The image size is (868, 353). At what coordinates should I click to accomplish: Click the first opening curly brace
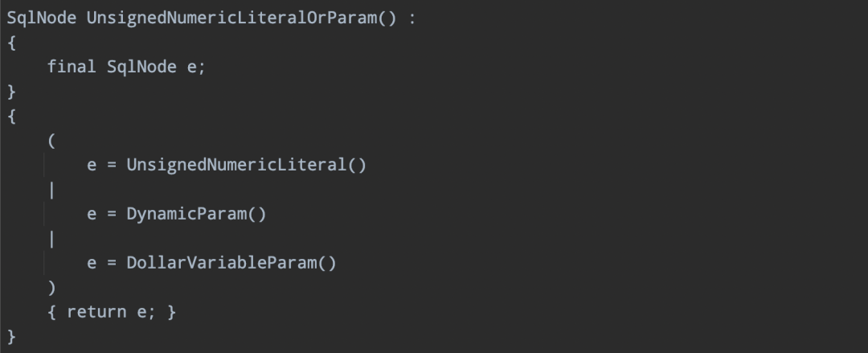click(x=11, y=42)
